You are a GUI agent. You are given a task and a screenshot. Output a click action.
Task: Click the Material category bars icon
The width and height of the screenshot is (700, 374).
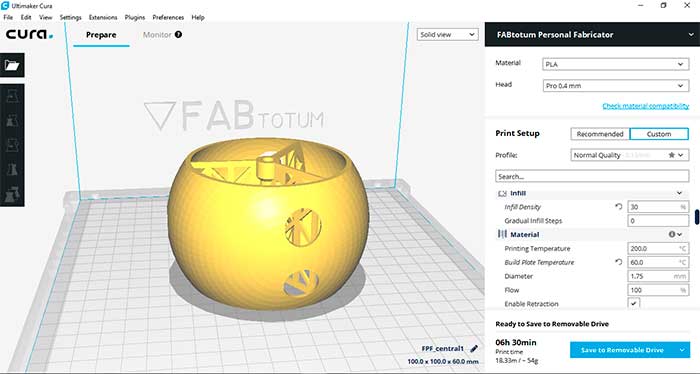pyautogui.click(x=502, y=234)
